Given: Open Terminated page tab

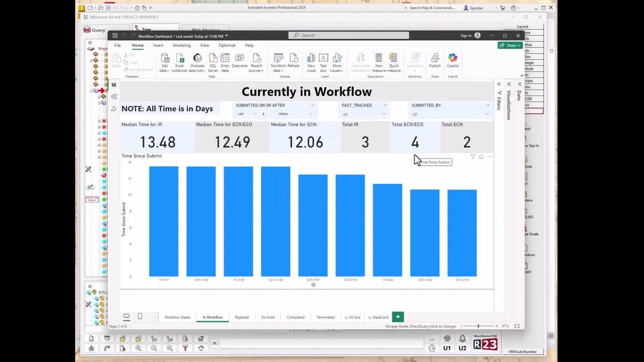Looking at the screenshot, I should [325, 317].
